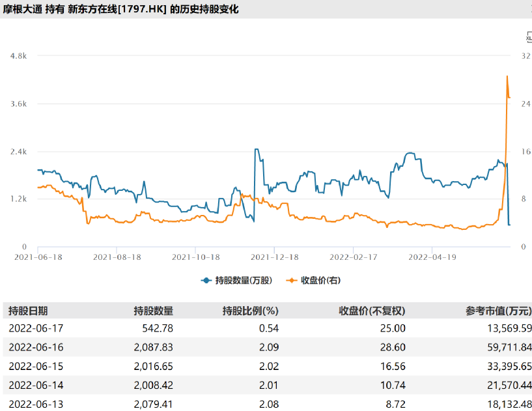The image size is (532, 411).
Task: Click the 2021-12-18 x-axis date label
Action: (275, 257)
